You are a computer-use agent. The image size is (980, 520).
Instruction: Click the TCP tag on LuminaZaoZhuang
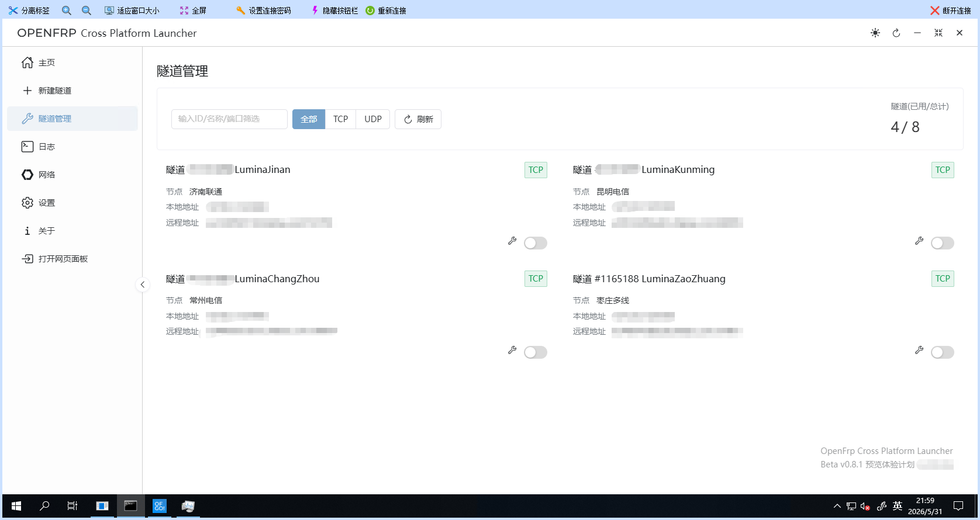click(x=943, y=279)
